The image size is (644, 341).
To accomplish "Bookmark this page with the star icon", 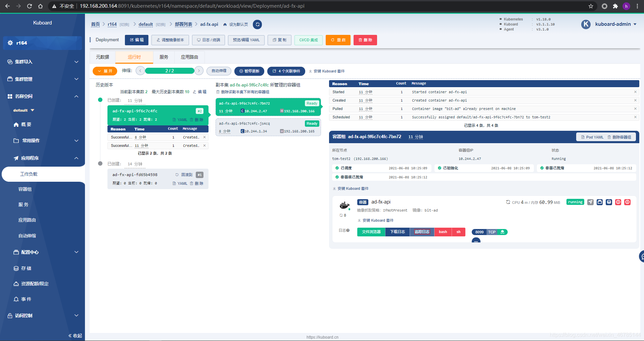I will click(x=591, y=6).
